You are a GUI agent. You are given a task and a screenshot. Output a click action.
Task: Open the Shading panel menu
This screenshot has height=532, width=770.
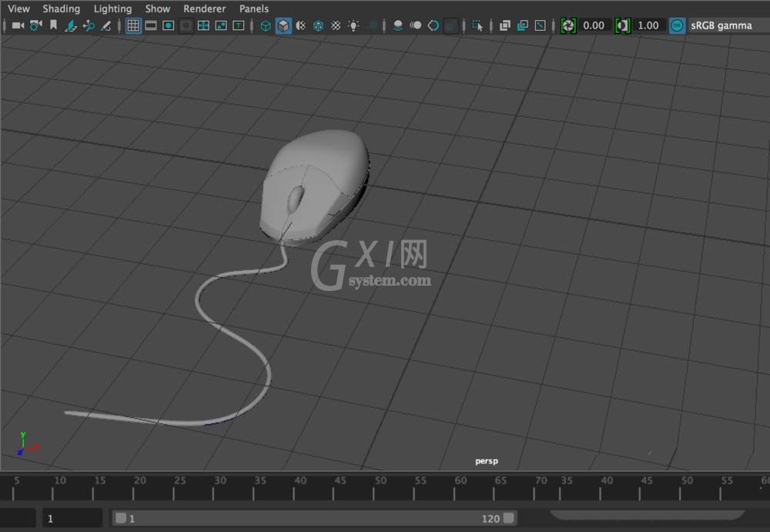point(61,8)
